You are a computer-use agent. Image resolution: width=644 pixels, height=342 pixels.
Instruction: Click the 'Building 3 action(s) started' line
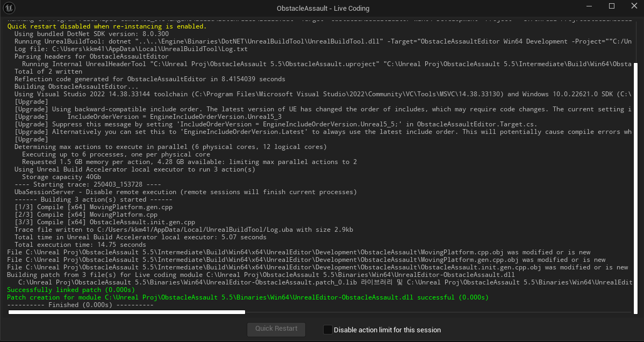click(93, 199)
